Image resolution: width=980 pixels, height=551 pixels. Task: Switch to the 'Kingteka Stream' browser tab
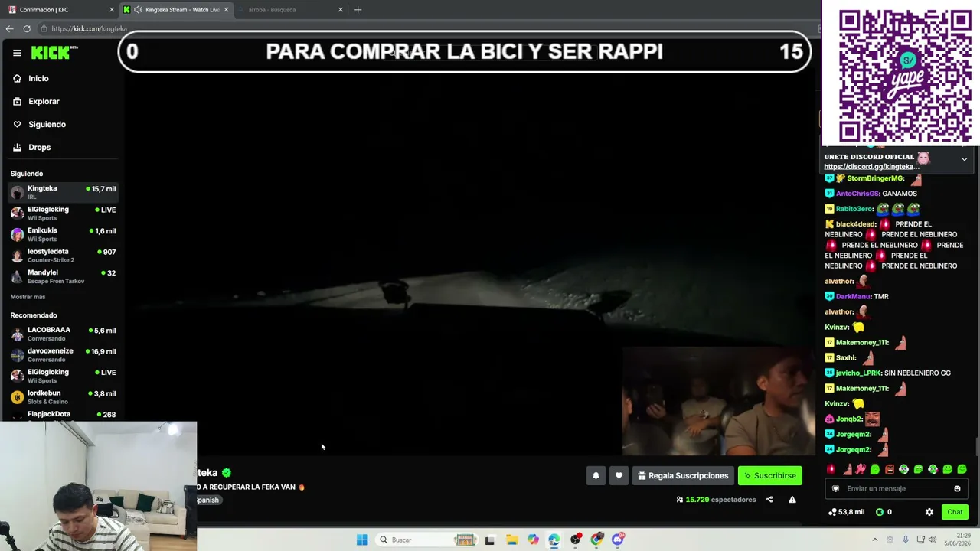coord(177,10)
